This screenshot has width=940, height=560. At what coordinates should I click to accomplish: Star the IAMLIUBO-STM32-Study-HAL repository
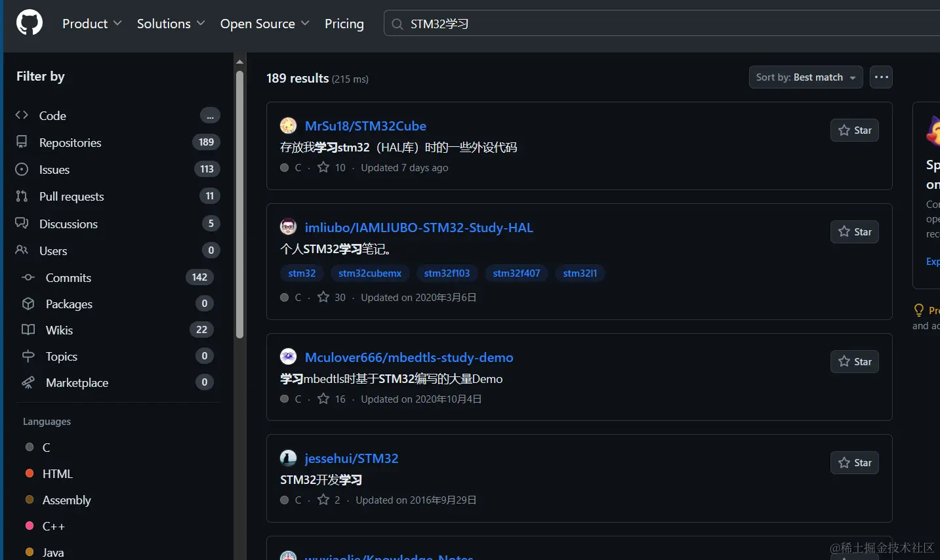click(x=854, y=232)
